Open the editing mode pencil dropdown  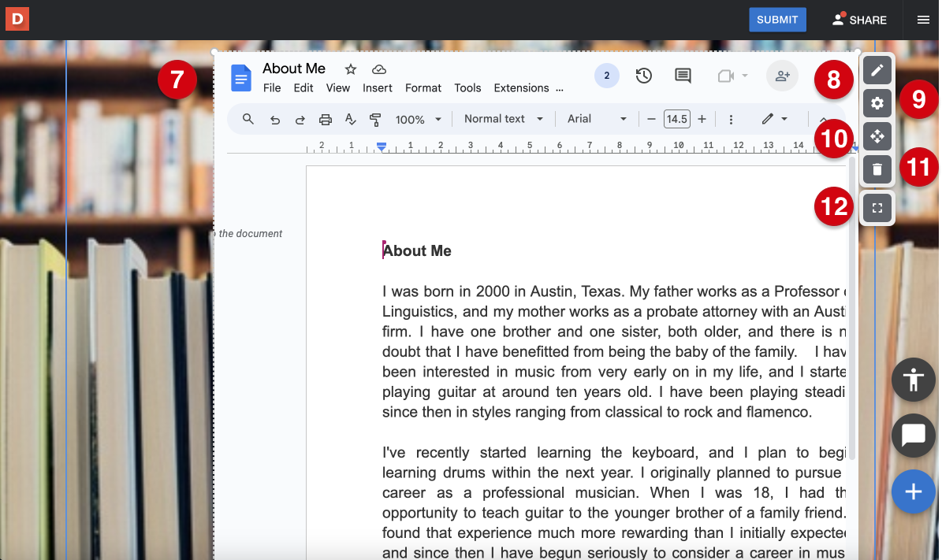coord(774,119)
